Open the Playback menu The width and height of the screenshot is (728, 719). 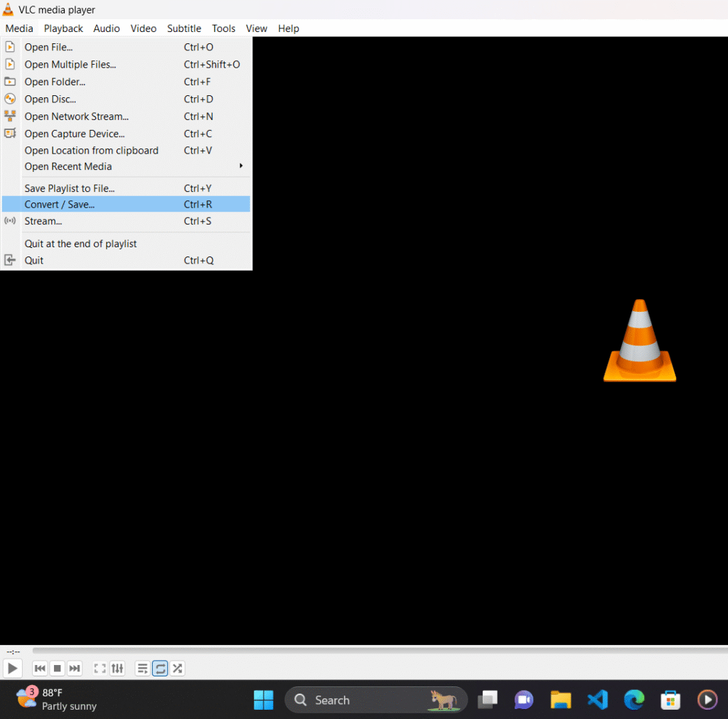coord(63,28)
